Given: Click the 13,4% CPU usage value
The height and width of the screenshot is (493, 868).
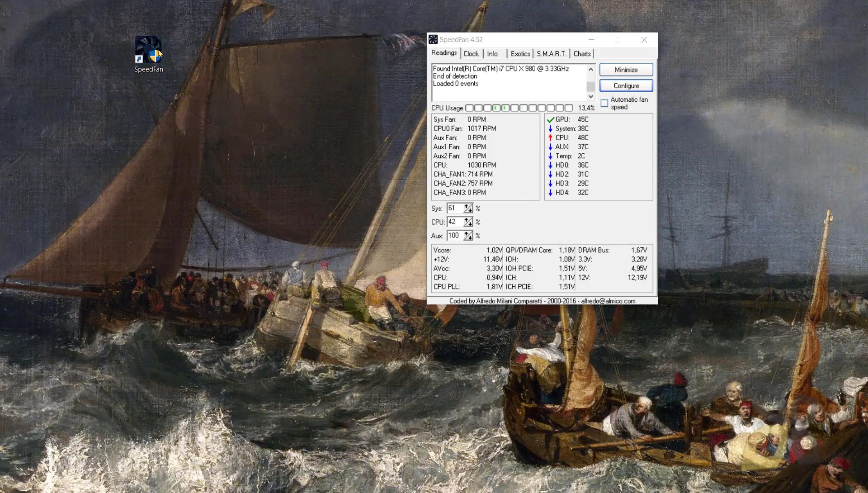Looking at the screenshot, I should (x=586, y=108).
